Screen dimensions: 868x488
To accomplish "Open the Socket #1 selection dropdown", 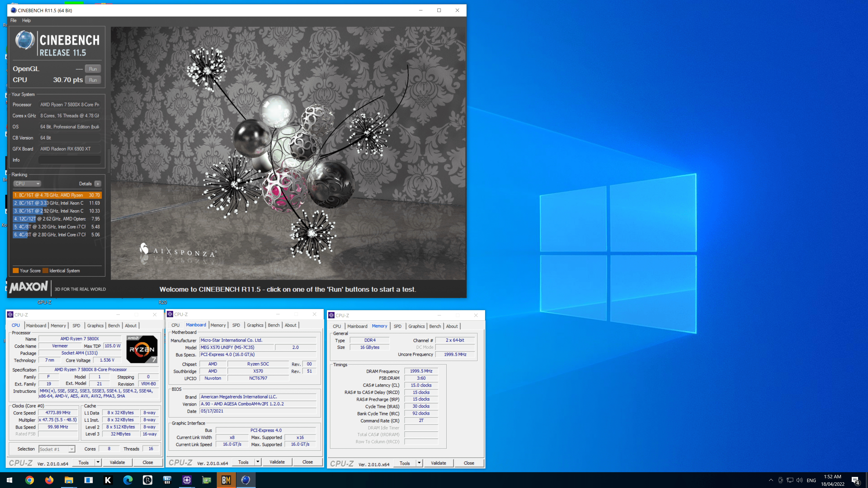I will click(57, 449).
